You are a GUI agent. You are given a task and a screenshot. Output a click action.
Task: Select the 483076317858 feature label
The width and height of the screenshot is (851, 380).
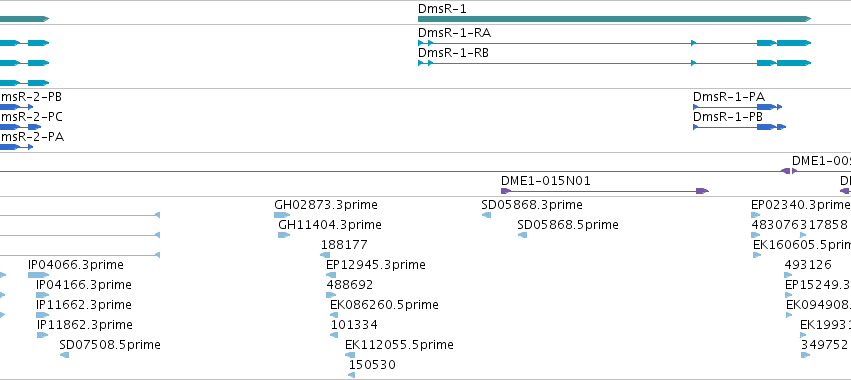coord(799,225)
